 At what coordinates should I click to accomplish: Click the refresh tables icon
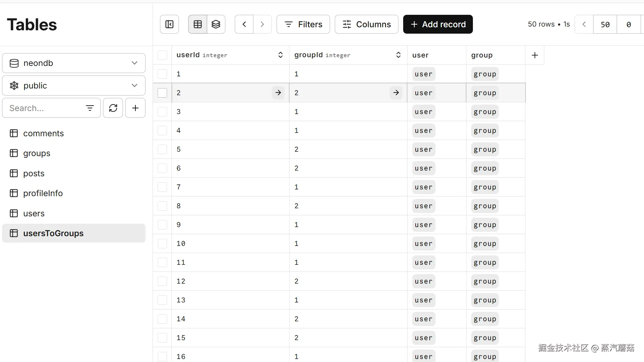coord(113,108)
